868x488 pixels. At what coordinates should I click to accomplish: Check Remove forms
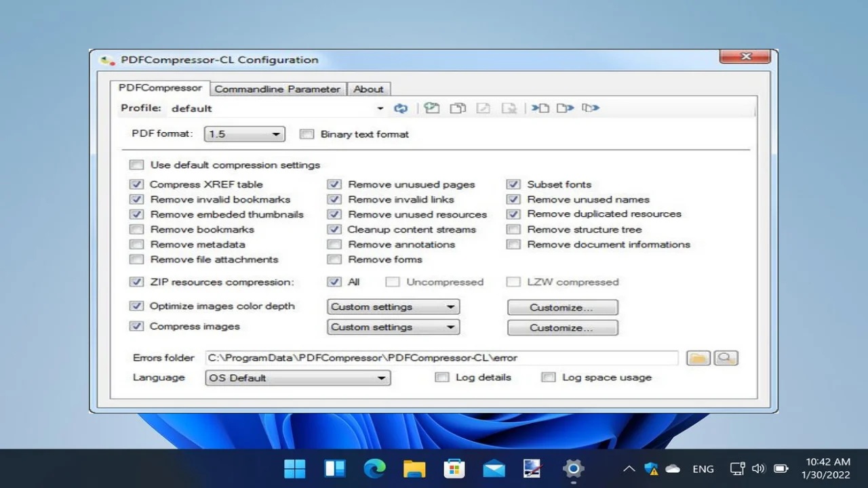pos(334,259)
